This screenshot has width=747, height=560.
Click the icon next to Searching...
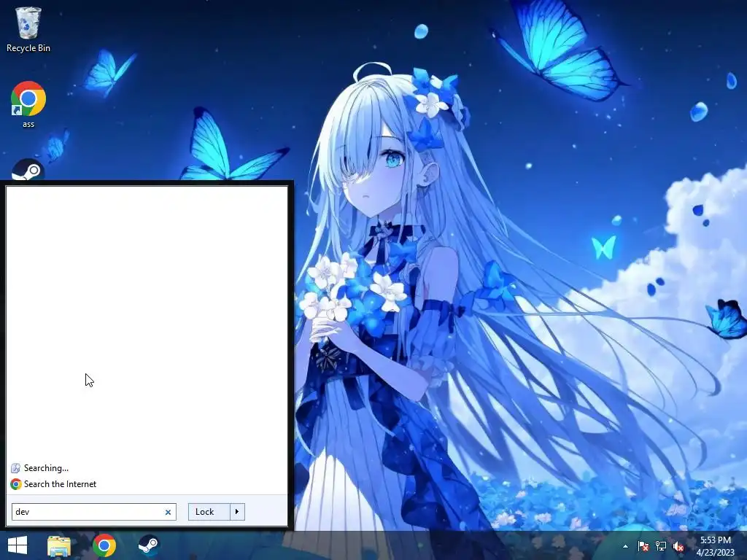pos(16,468)
